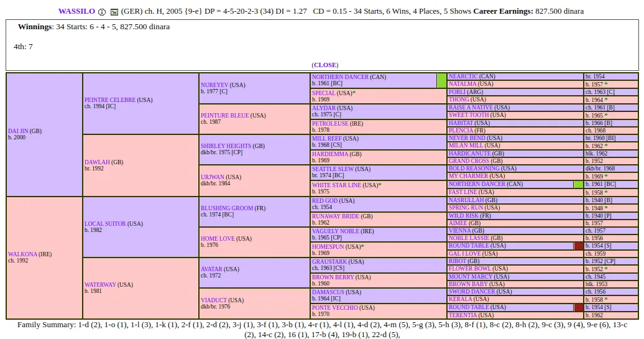The width and height of the screenshot is (644, 339).
Task: Click WILD RISK (FR)
Action: click(x=462, y=216)
